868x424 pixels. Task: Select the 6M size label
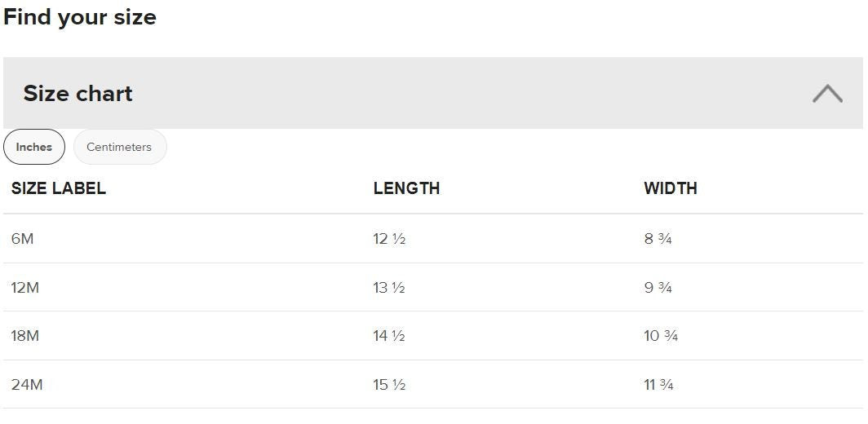point(23,239)
